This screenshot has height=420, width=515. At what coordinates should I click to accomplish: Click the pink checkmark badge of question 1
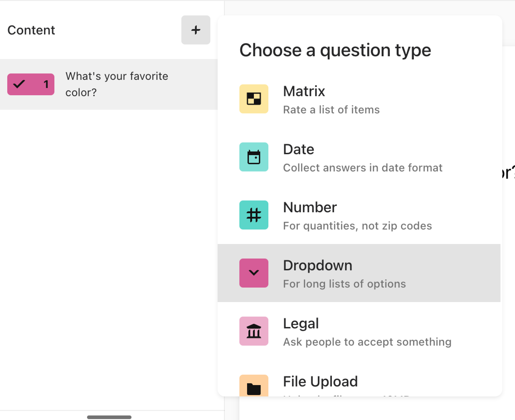tap(31, 84)
